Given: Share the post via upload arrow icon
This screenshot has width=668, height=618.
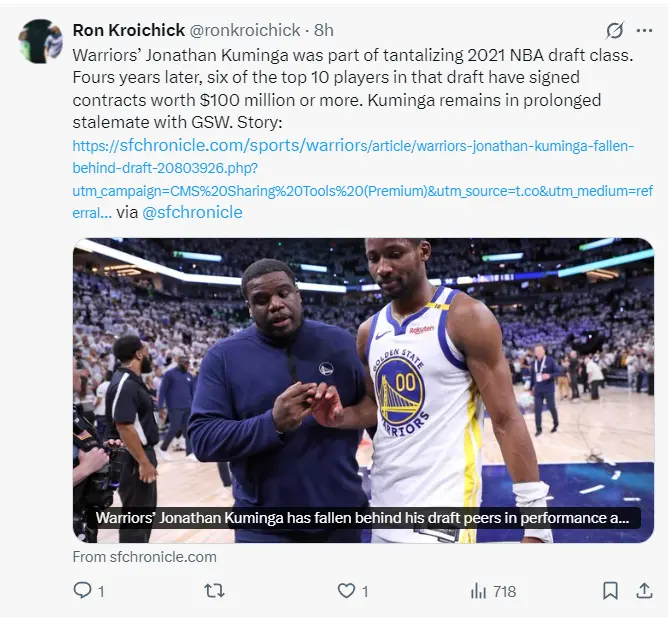Looking at the screenshot, I should point(643,591).
